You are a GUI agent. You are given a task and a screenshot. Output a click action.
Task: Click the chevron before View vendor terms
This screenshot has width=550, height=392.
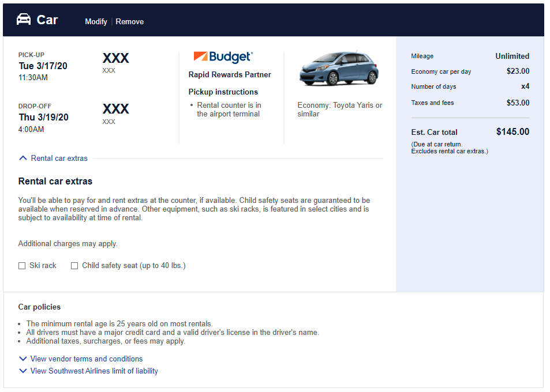pos(23,359)
